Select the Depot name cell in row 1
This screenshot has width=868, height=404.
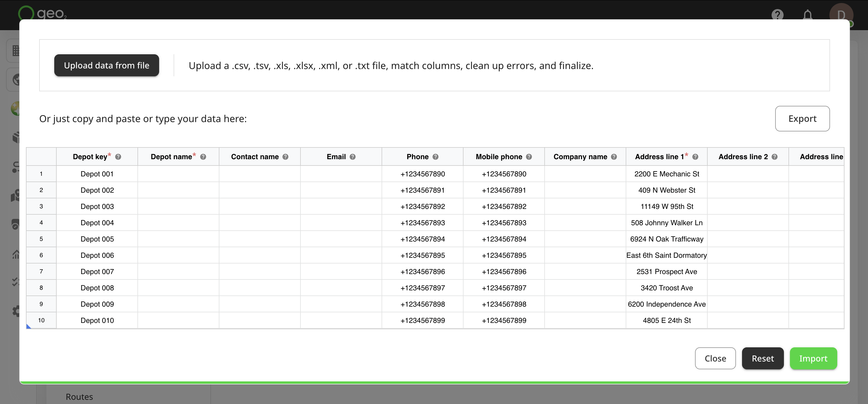pos(178,174)
